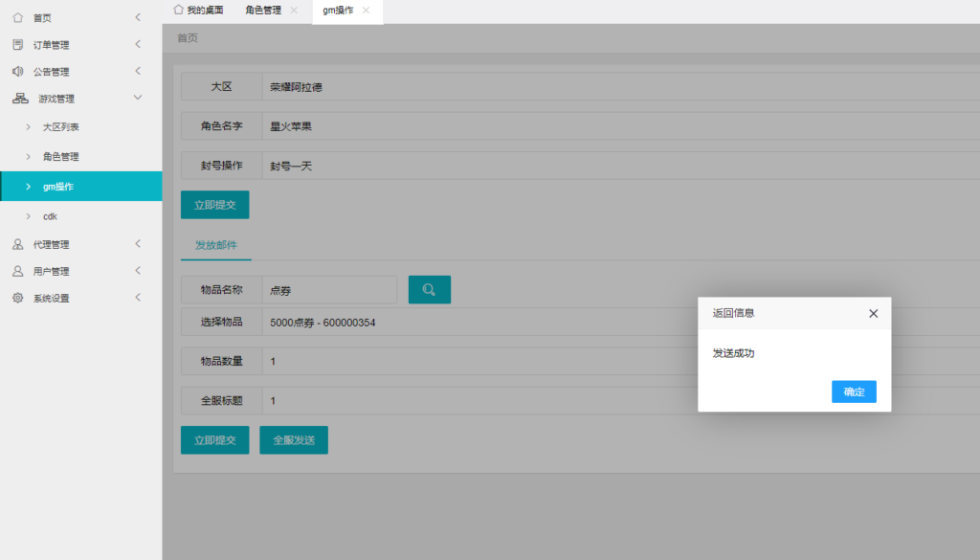Expand the 系统设置 menu chevron
The height and width of the screenshot is (560, 980).
[138, 298]
